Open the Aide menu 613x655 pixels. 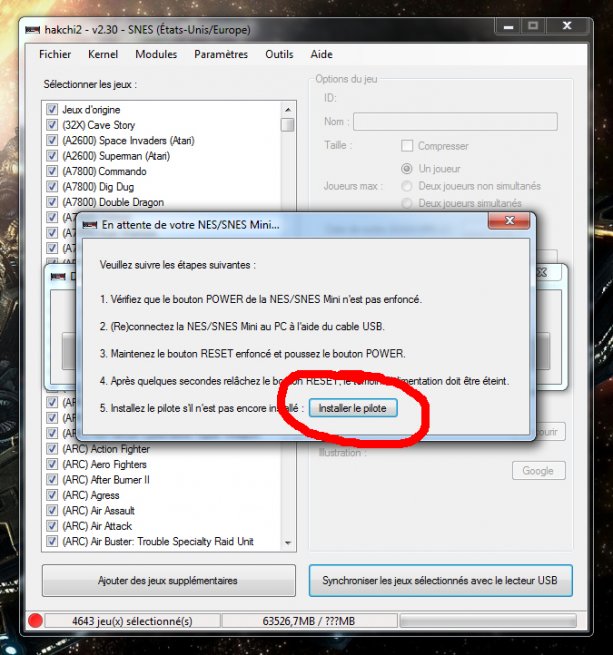[x=321, y=54]
